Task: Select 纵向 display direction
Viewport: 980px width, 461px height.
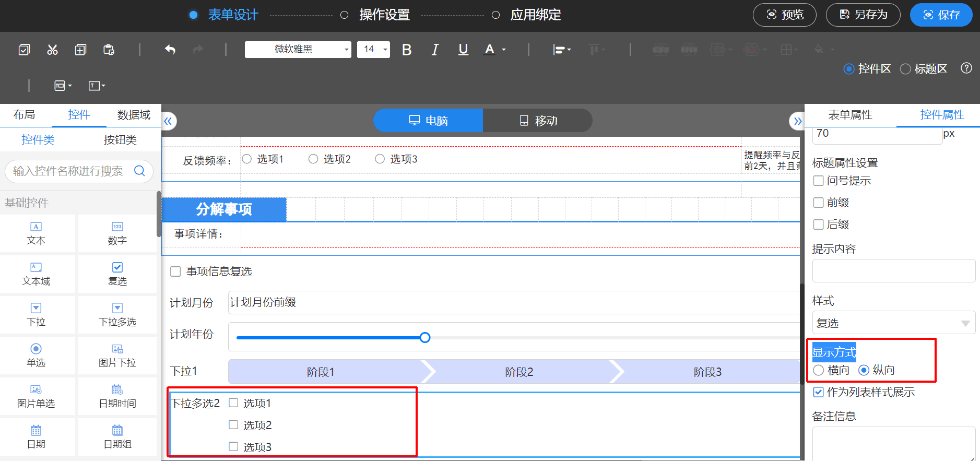Action: pyautogui.click(x=864, y=370)
